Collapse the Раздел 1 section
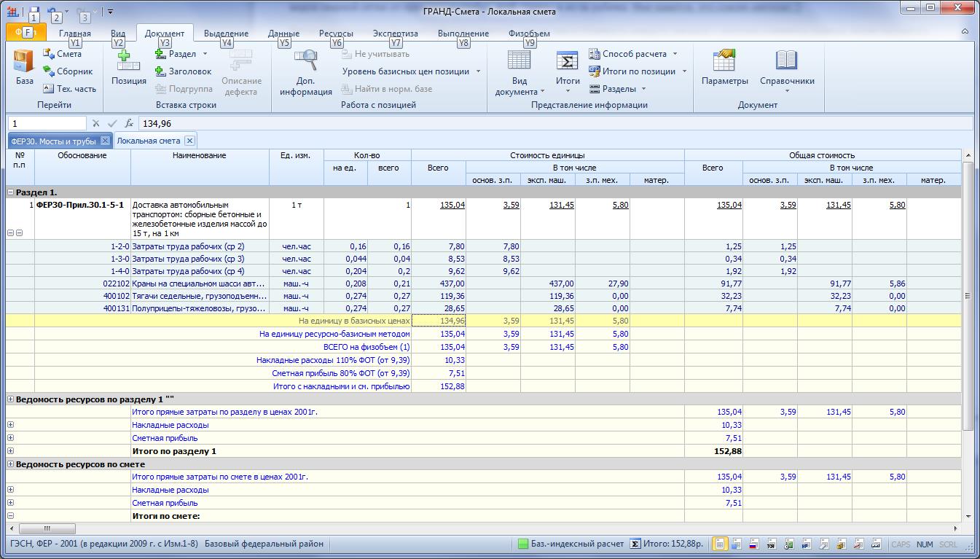 click(x=11, y=192)
